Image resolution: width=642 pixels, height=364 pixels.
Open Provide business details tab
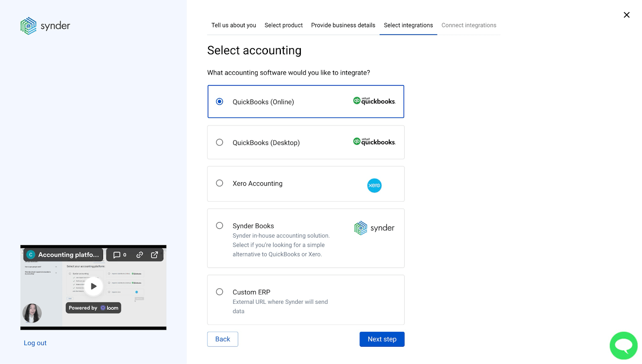(x=343, y=25)
